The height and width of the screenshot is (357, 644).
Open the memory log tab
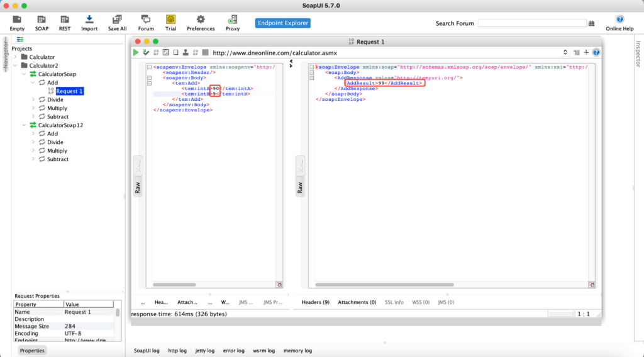pos(297,351)
